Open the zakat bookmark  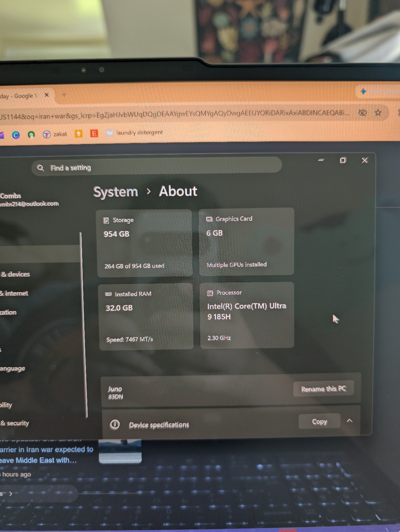coord(55,134)
